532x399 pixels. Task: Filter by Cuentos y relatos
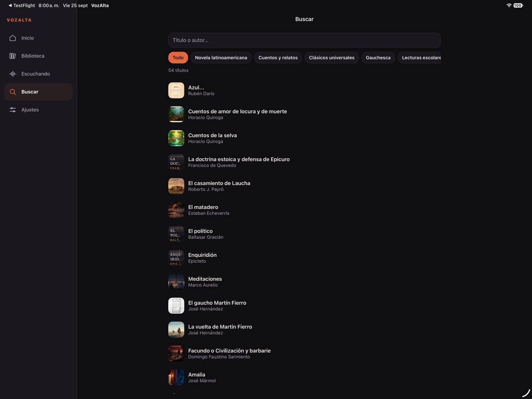pos(278,58)
